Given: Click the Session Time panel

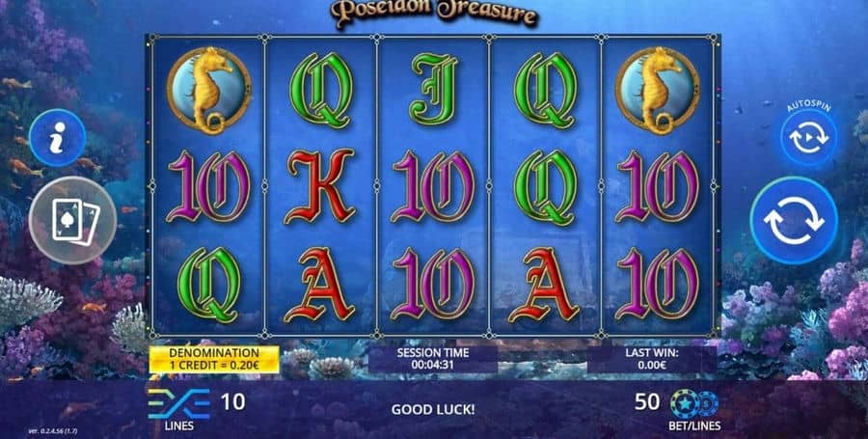Looking at the screenshot, I should pos(433,359).
